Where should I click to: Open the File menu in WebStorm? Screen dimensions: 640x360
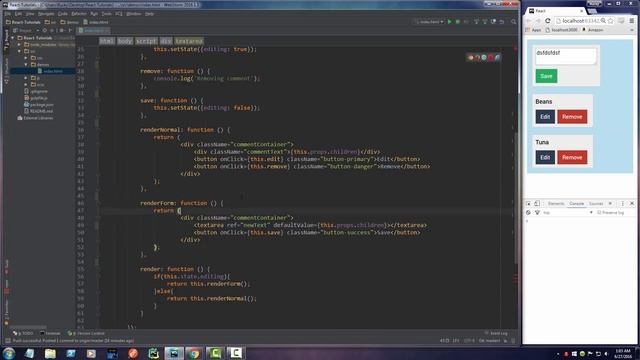(x=8, y=14)
